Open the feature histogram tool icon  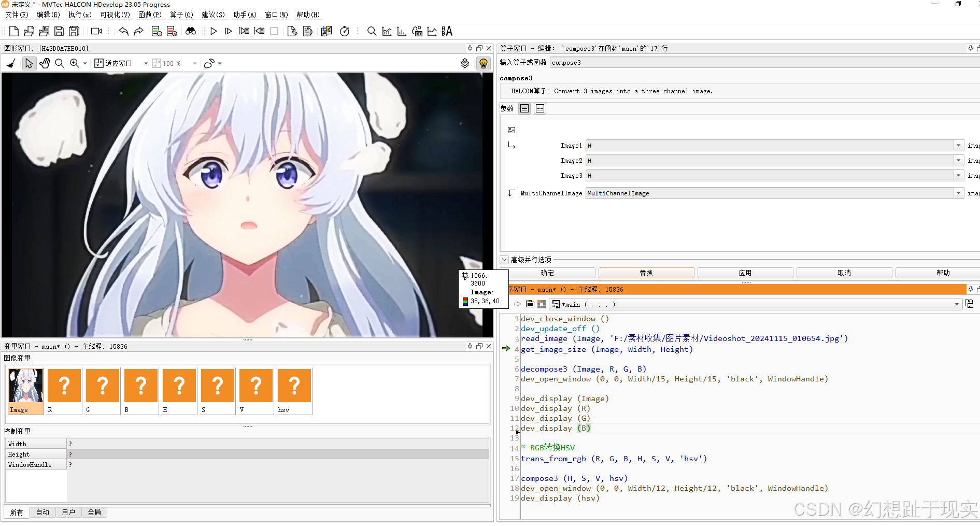click(x=402, y=31)
